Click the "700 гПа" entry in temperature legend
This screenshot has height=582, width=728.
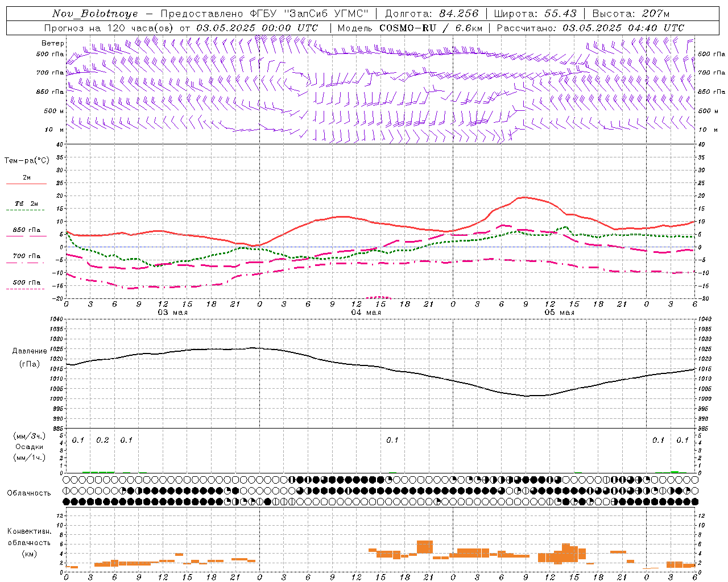click(27, 256)
